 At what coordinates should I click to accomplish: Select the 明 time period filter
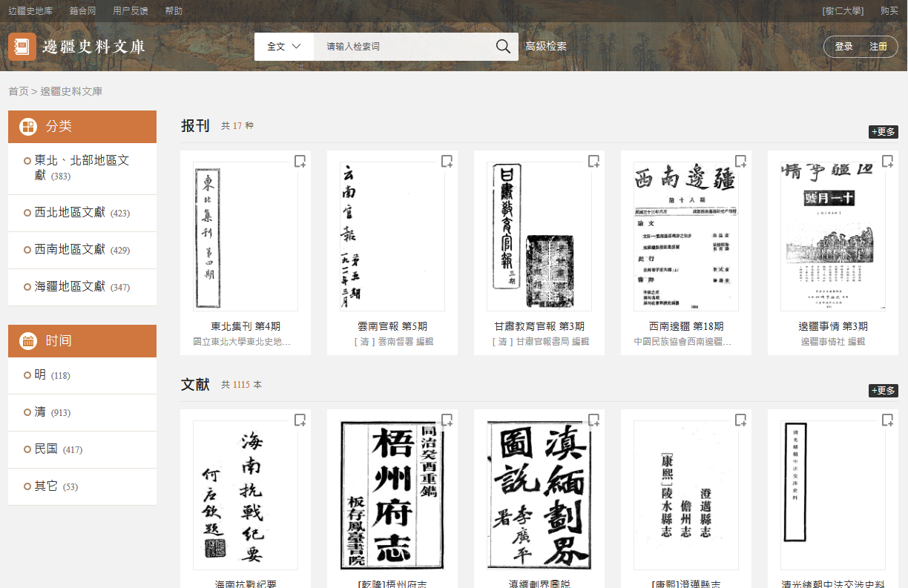click(x=40, y=375)
